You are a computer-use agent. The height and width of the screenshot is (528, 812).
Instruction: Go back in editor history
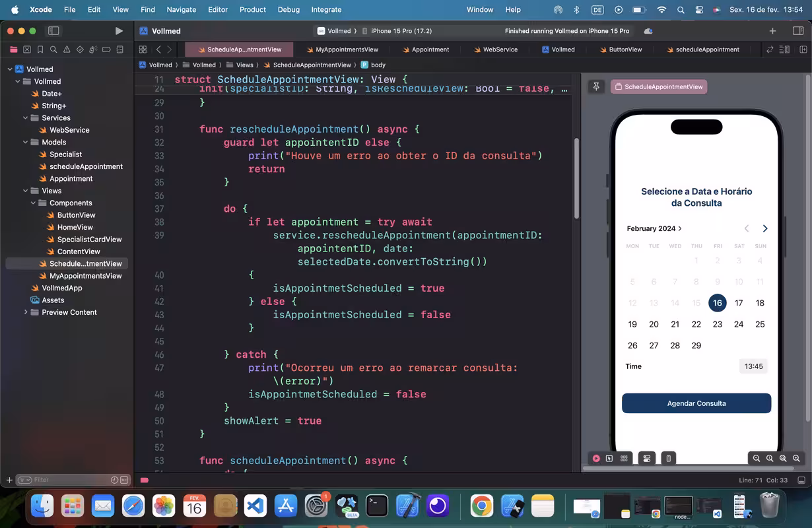pos(158,49)
